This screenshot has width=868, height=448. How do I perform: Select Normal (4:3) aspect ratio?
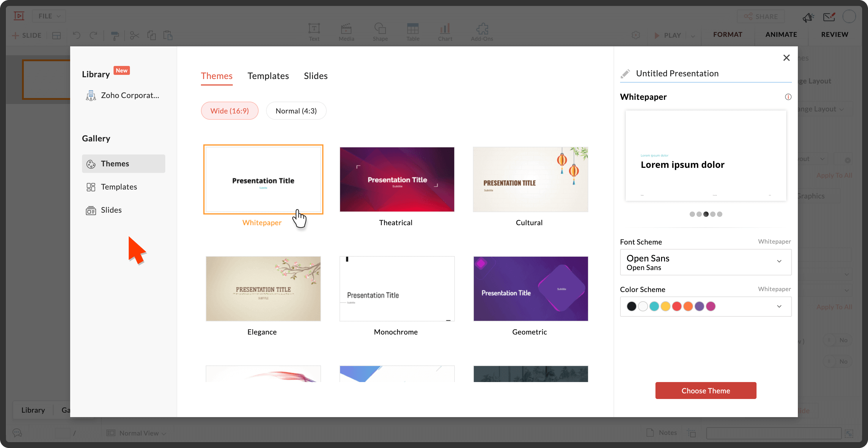click(x=296, y=111)
